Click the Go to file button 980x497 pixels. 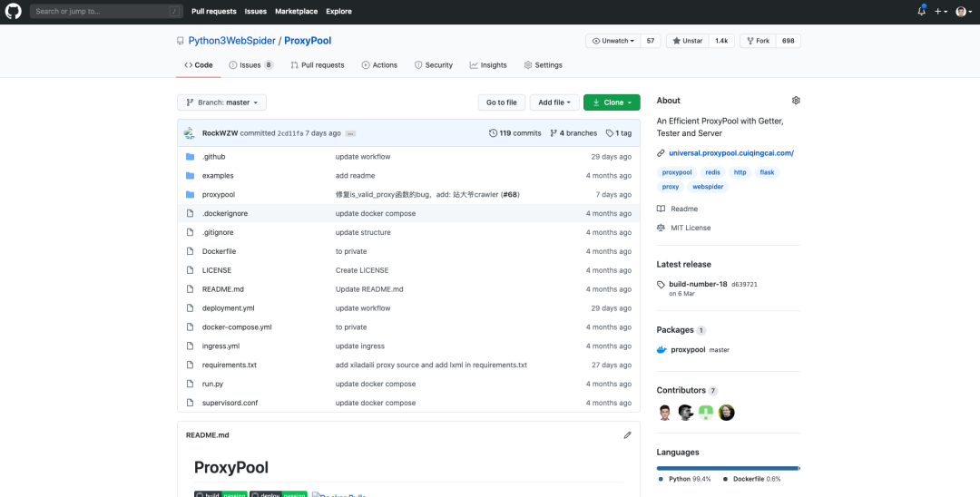coord(501,102)
